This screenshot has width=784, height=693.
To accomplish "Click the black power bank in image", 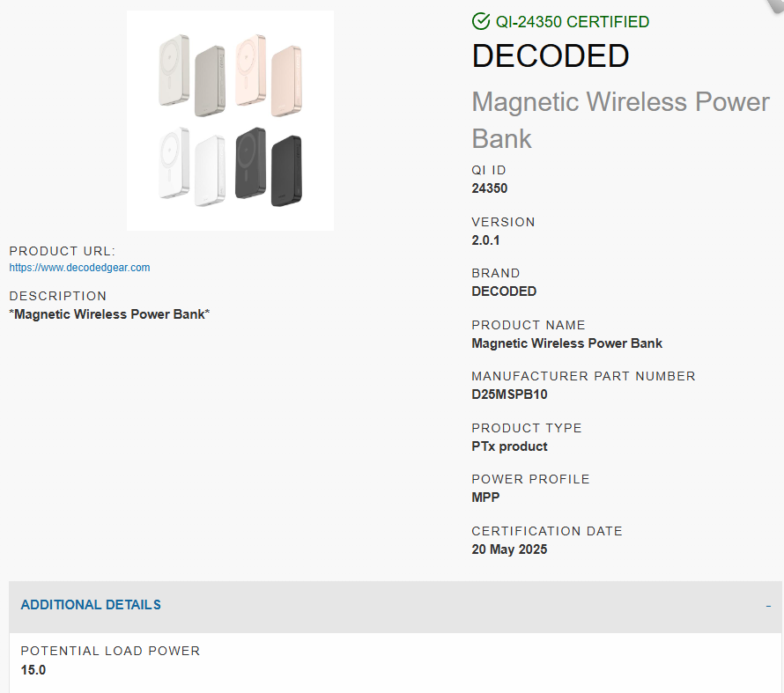I will tap(269, 166).
